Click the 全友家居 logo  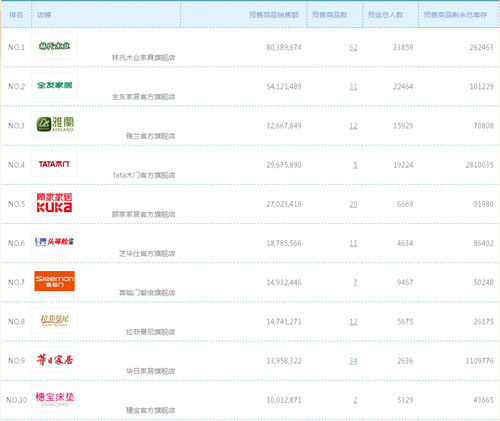coord(54,85)
